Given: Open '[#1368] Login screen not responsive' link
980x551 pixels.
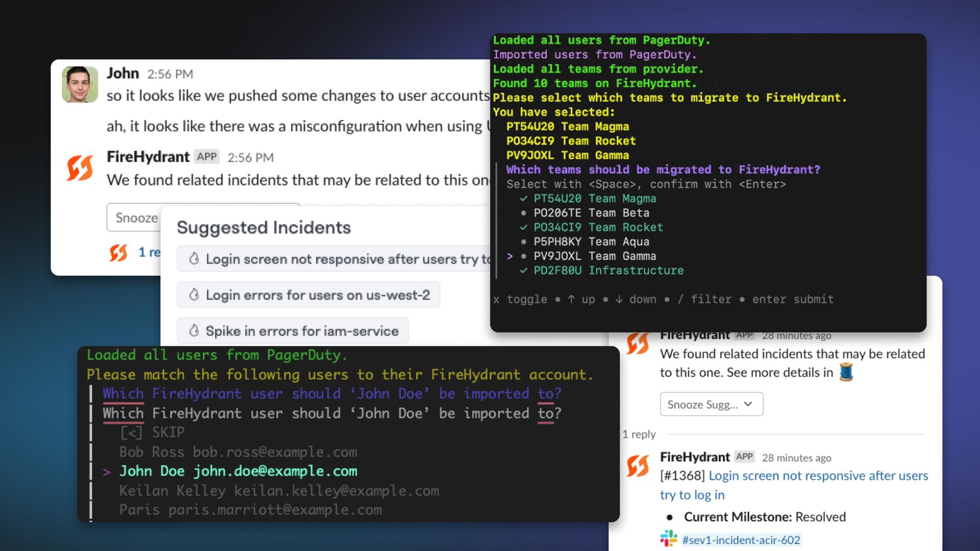Looking at the screenshot, I should pyautogui.click(x=794, y=485).
